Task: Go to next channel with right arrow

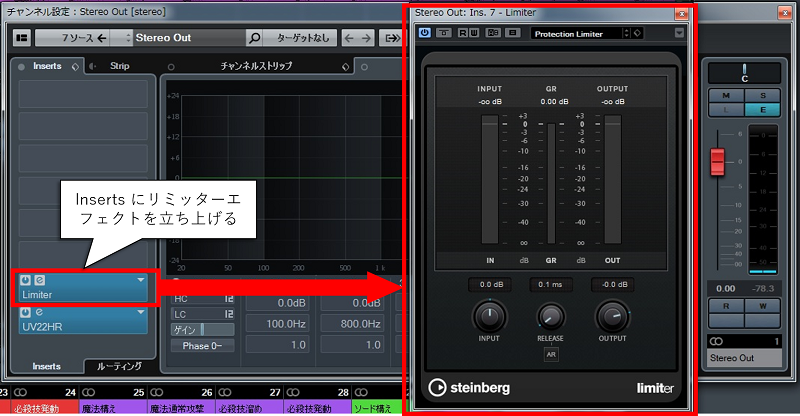Action: (x=366, y=38)
